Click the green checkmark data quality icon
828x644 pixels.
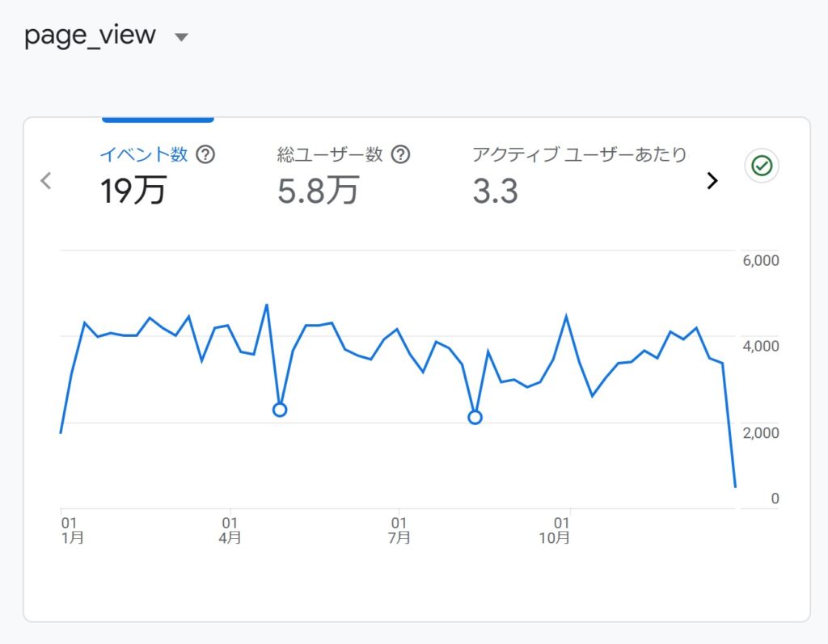click(762, 166)
